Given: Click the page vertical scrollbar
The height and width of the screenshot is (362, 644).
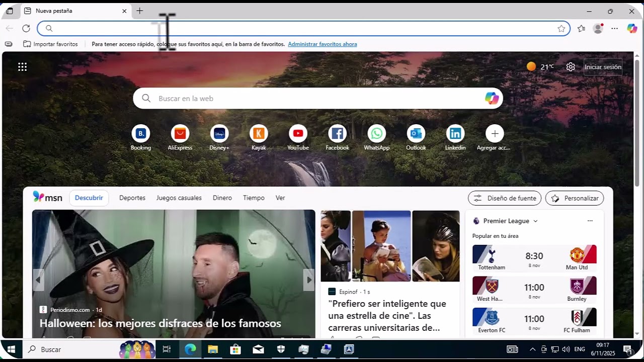Looking at the screenshot, I should click(x=637, y=122).
